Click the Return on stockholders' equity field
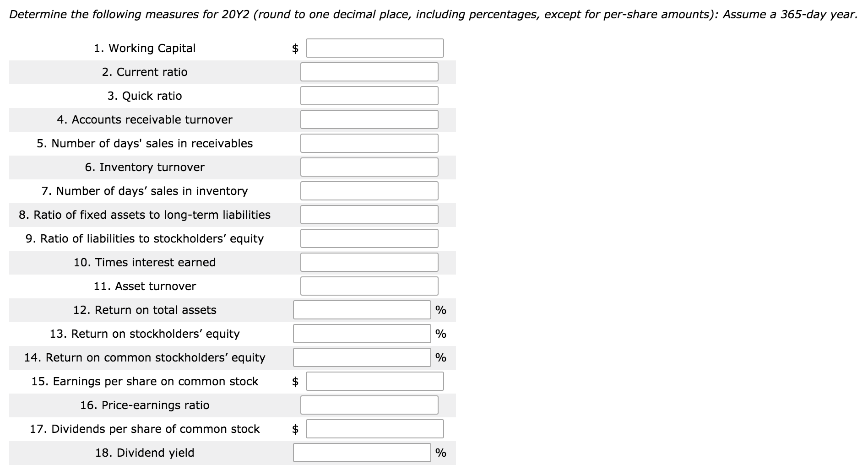Image resolution: width=868 pixels, height=475 pixels. (361, 333)
